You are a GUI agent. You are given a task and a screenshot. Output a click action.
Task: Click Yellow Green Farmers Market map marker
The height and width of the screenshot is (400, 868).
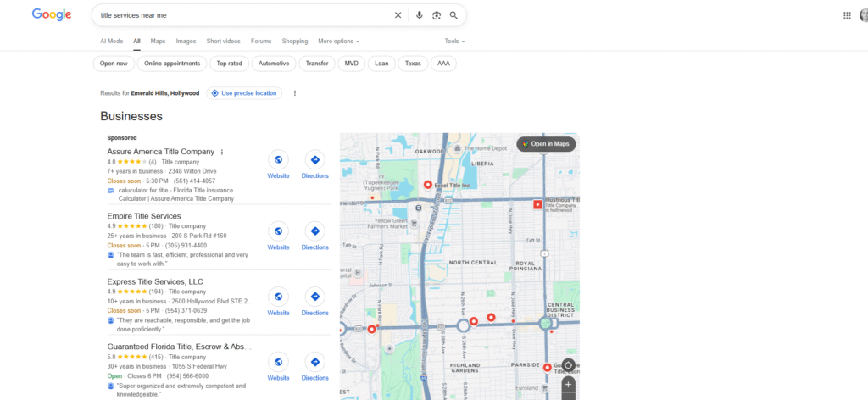click(413, 223)
